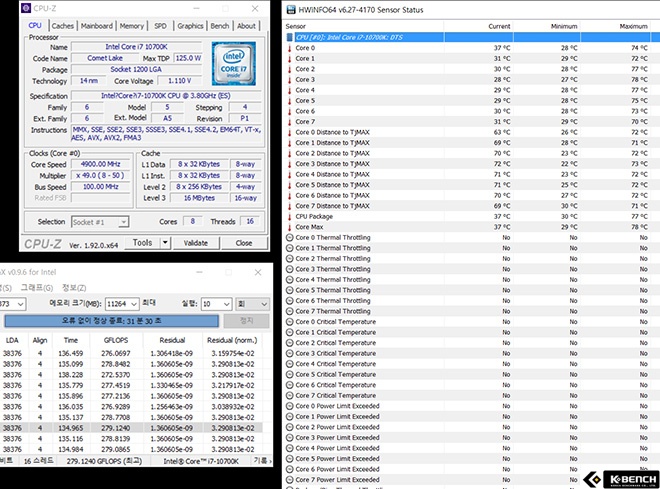Click the CPU-Z purple app icon in title bar

click(x=26, y=8)
